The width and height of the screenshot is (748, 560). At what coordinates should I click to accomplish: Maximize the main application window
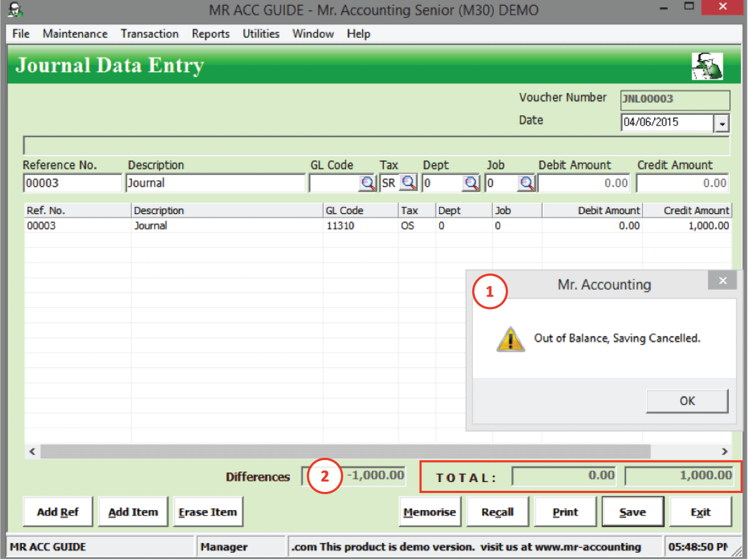click(x=689, y=7)
